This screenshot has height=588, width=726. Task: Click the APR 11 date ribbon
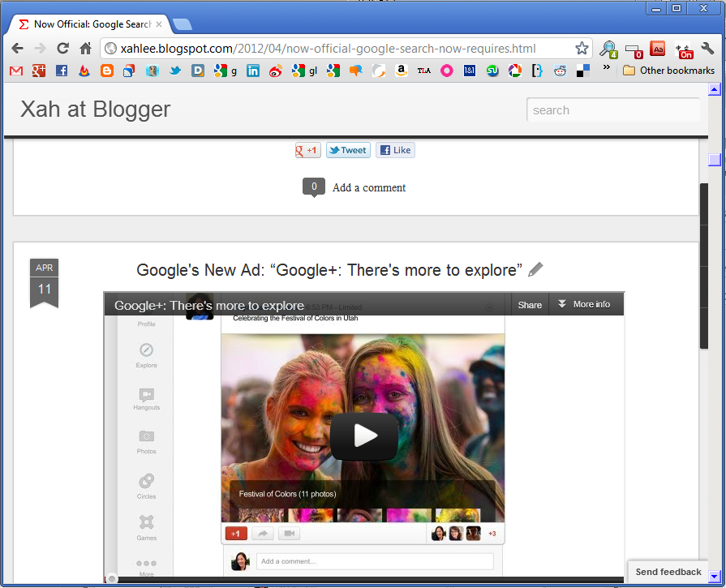[x=44, y=283]
